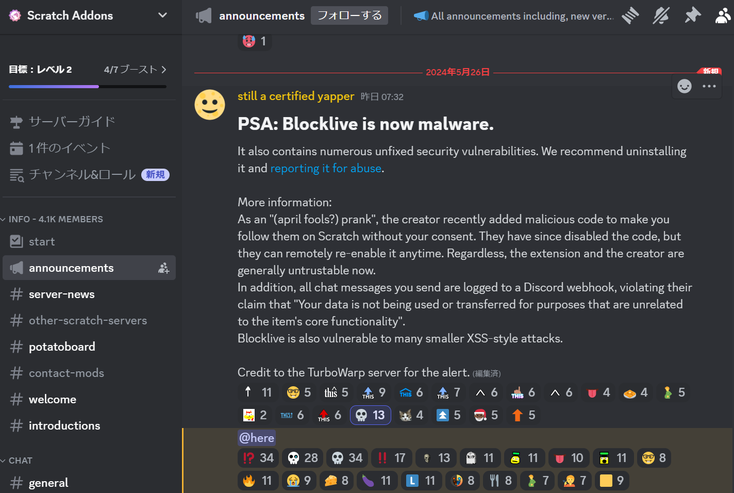Screen dimensions: 734x493
Task: Add reaction with smiley icon
Action: click(x=684, y=86)
